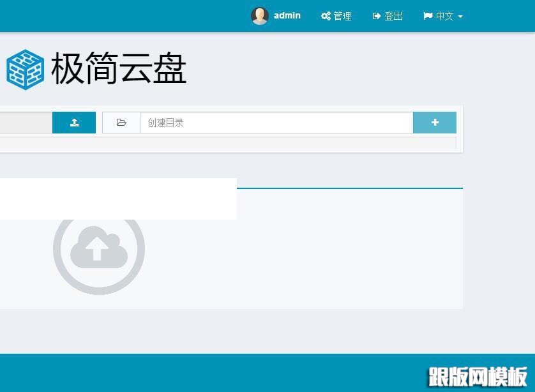
Task: Click the 极简云盘 cube logo icon
Action: pyautogui.click(x=26, y=69)
